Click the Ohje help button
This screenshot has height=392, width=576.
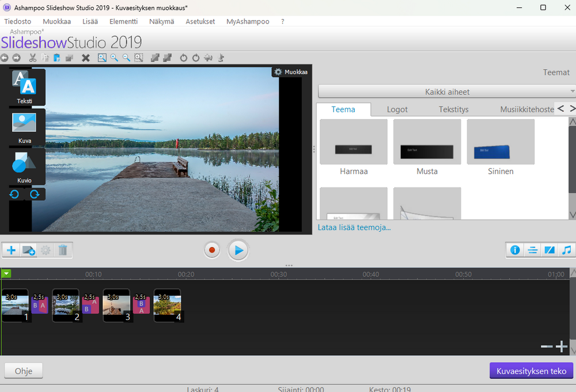24,371
